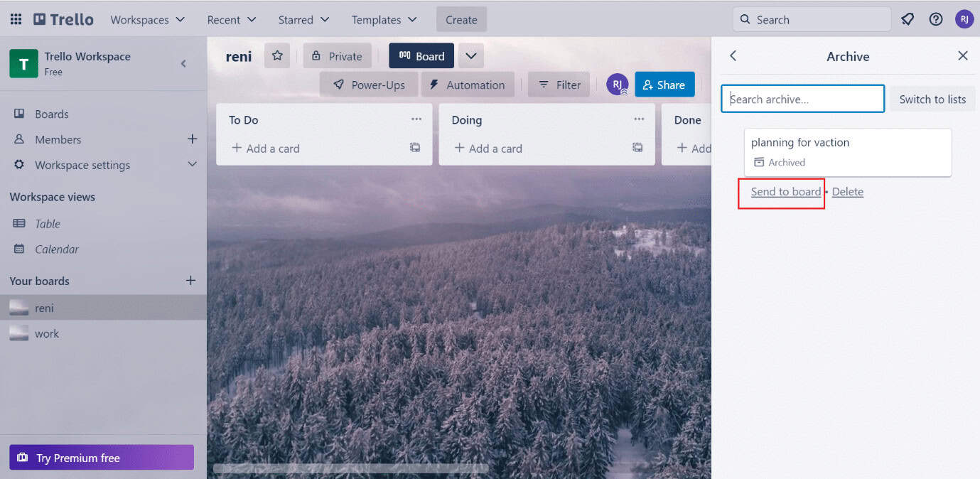Open the Templates menu

(384, 20)
